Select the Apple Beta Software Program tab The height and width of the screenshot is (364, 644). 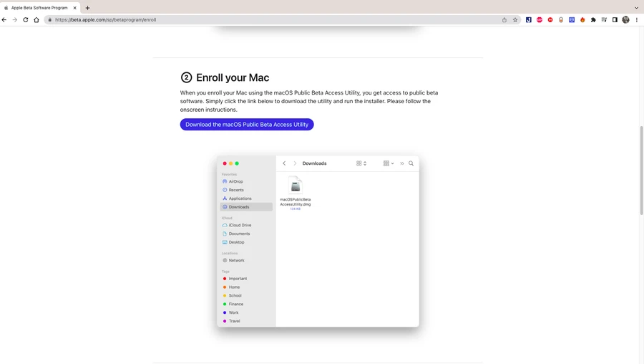click(x=40, y=8)
